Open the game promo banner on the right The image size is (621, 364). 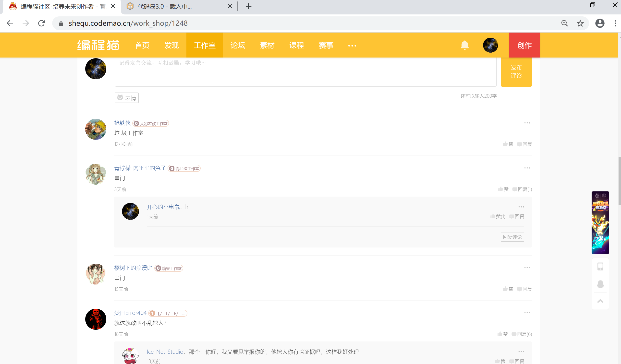coord(600,223)
